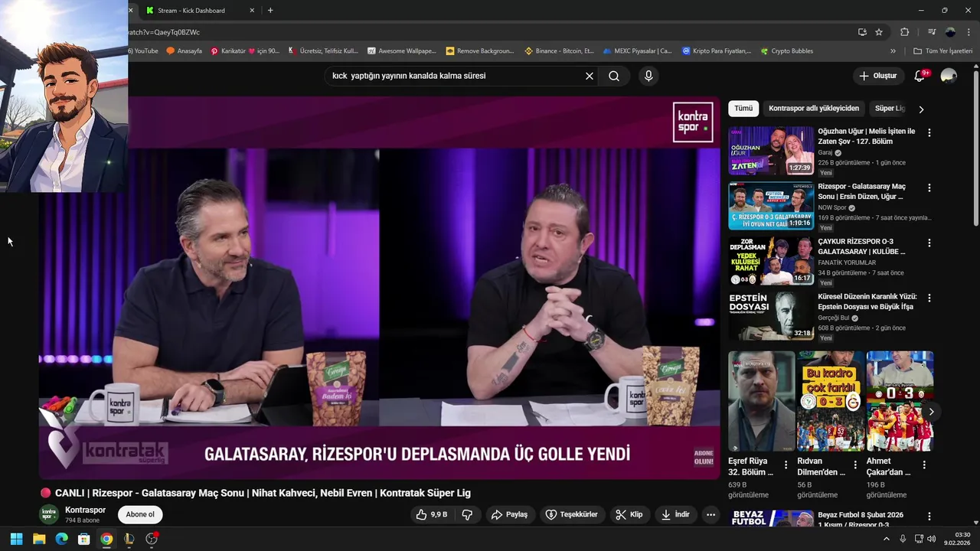Create a clip with Klip button

pyautogui.click(x=629, y=514)
